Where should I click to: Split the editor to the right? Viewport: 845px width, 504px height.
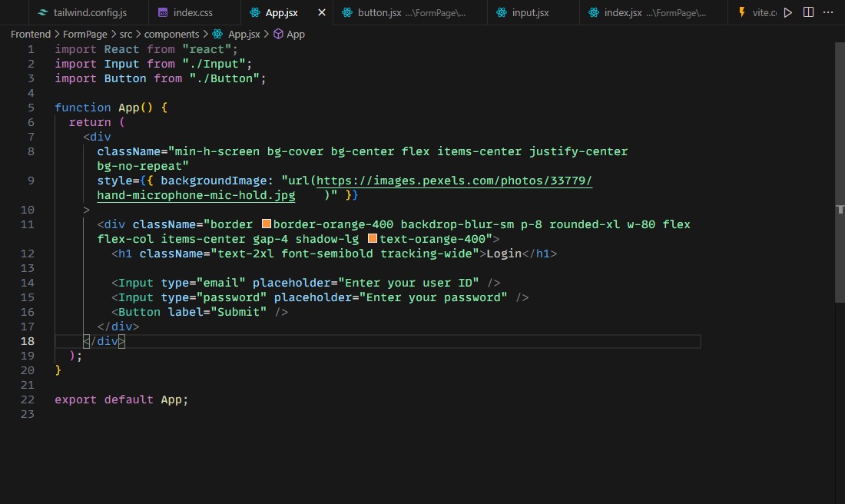pos(808,12)
